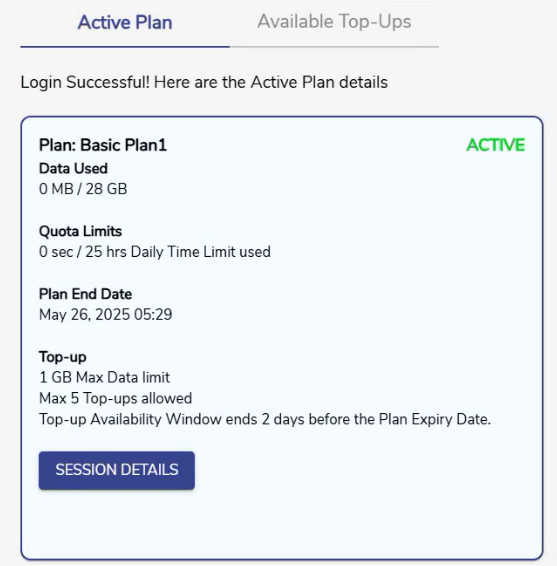Select the Data Used label
This screenshot has height=566, width=557.
coord(73,169)
